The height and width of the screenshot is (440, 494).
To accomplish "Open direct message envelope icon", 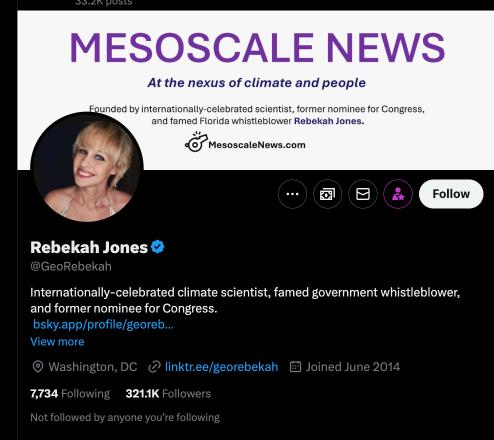I will [x=363, y=194].
